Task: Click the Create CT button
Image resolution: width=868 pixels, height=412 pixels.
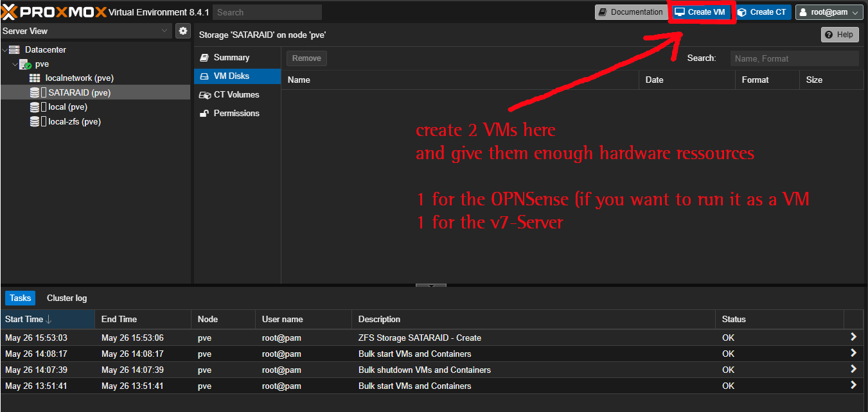Action: (x=762, y=12)
